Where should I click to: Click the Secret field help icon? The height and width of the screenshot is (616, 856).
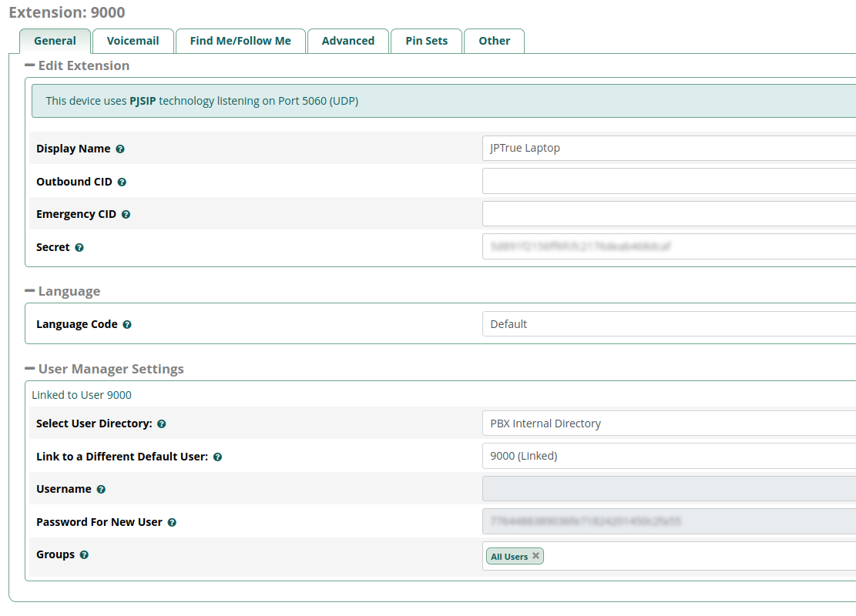click(x=79, y=248)
